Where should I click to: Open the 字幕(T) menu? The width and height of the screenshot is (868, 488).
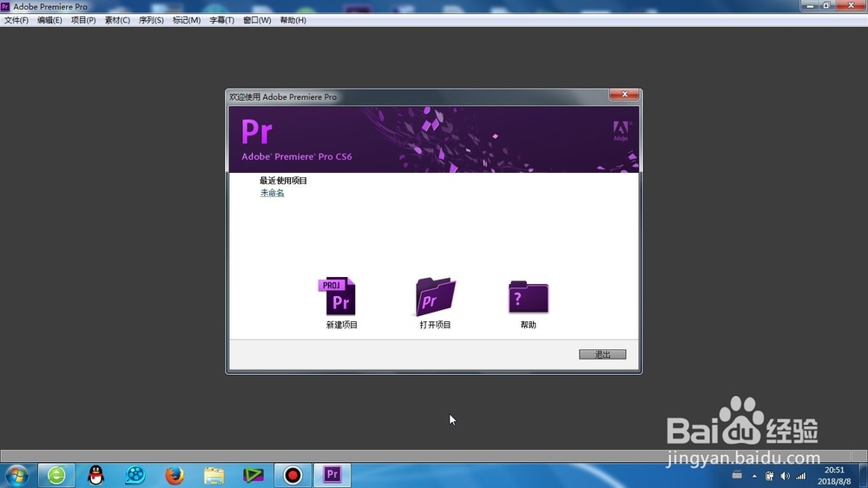(x=221, y=20)
